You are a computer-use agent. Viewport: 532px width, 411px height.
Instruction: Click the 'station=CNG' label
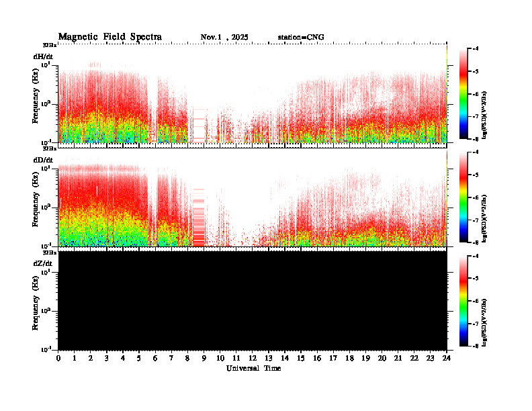(x=301, y=38)
